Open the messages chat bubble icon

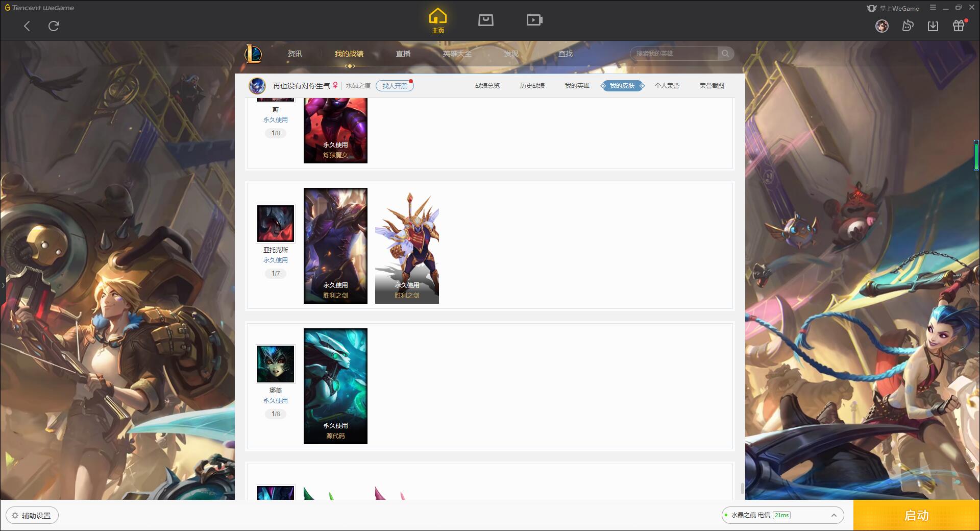point(908,26)
